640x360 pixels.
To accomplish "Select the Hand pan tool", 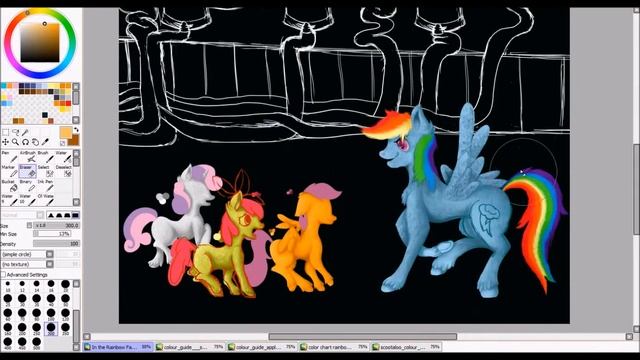I will [35, 142].
